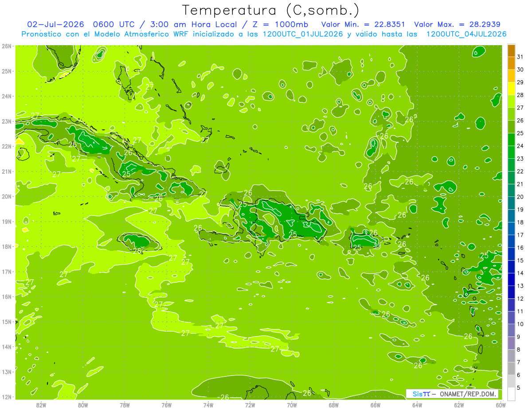Click color scale label "20"
Screen dimensions: 532x411
tap(520, 197)
